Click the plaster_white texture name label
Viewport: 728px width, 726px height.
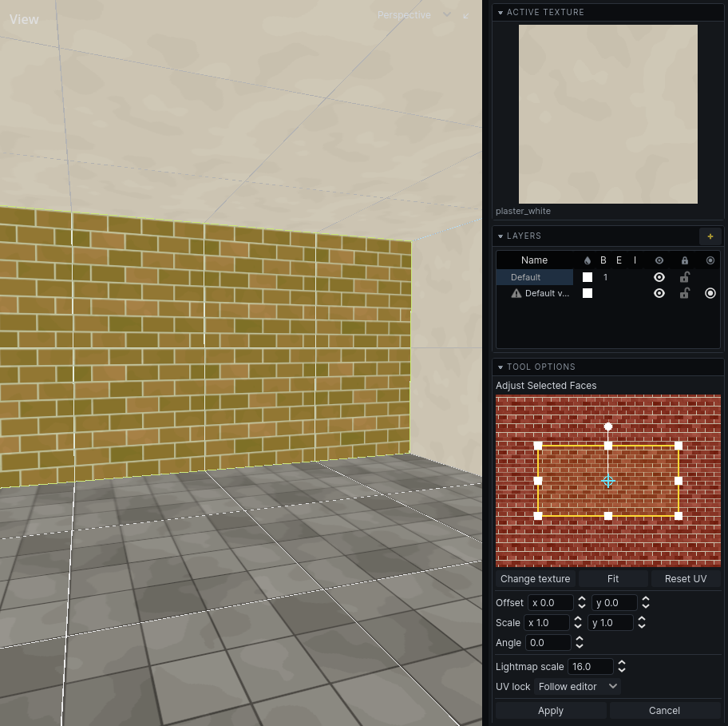click(523, 211)
